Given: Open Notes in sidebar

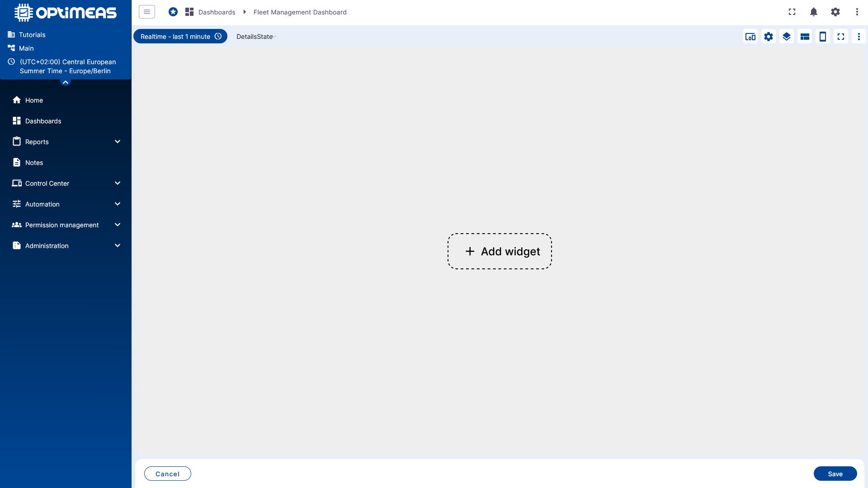Looking at the screenshot, I should (66, 163).
